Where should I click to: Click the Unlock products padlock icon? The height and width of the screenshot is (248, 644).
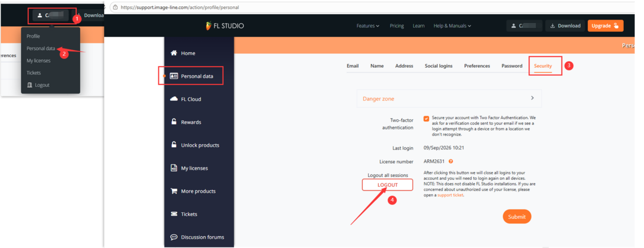pyautogui.click(x=174, y=145)
